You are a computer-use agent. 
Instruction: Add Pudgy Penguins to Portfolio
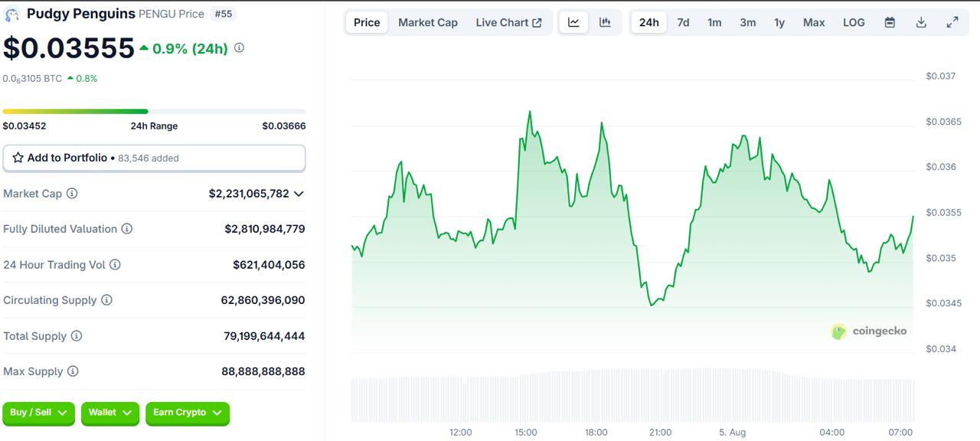[154, 158]
